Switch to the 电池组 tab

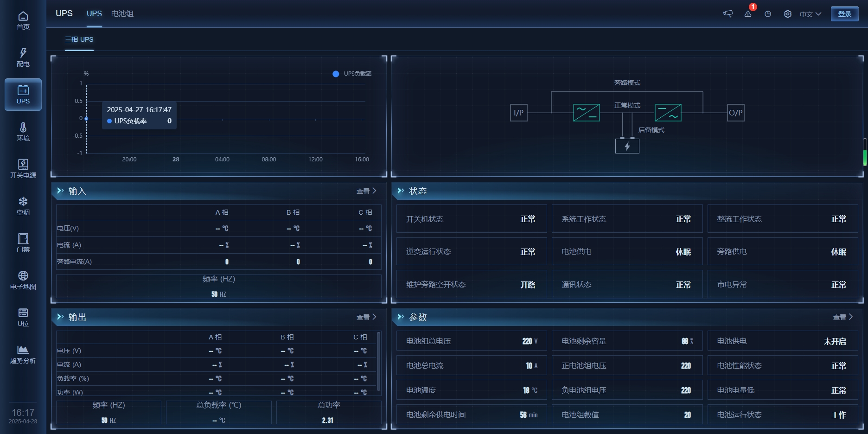pyautogui.click(x=122, y=14)
